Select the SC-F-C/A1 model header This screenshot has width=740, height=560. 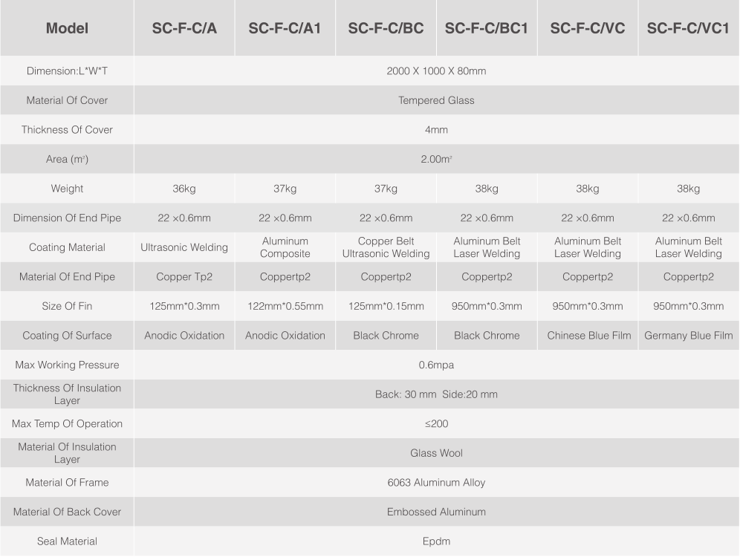[285, 27]
